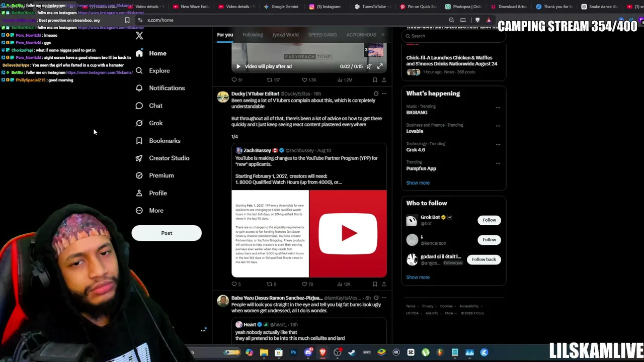This screenshot has width=644, height=362.
Task: Open Creator Studio rocket icon
Action: [139, 158]
